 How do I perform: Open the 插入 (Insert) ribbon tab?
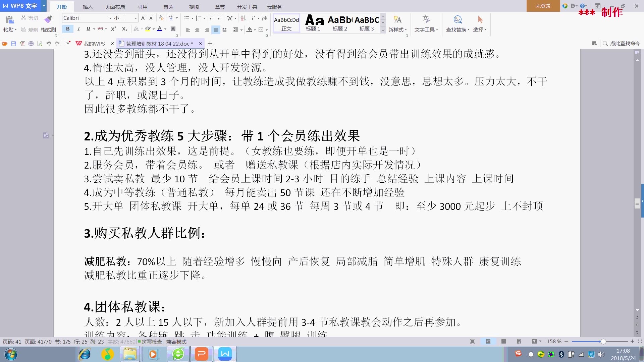[88, 7]
